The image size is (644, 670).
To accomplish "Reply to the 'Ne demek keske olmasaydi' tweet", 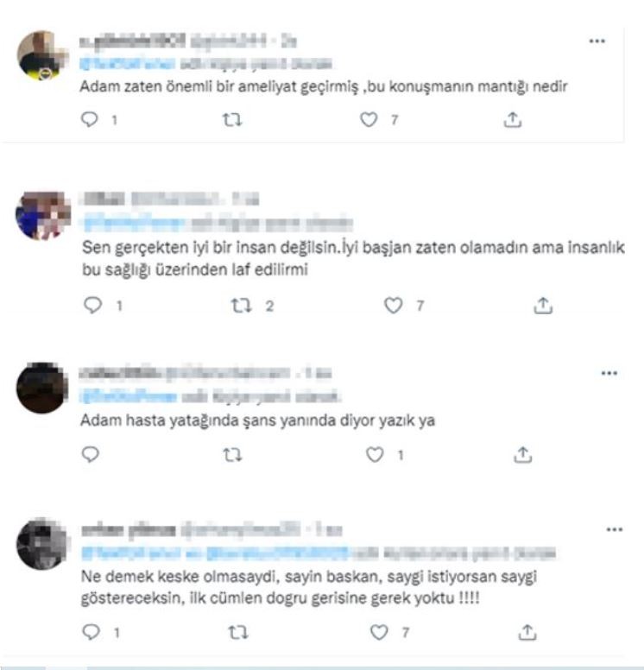I will click(91, 631).
